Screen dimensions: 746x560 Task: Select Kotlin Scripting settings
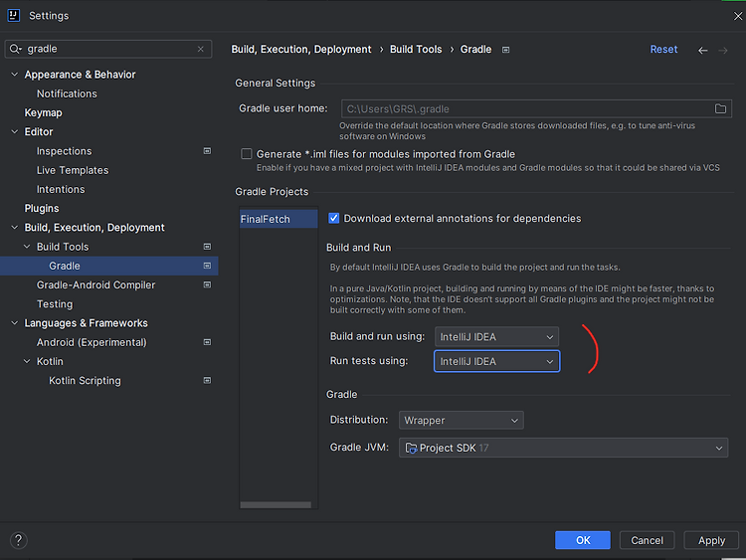pos(85,381)
